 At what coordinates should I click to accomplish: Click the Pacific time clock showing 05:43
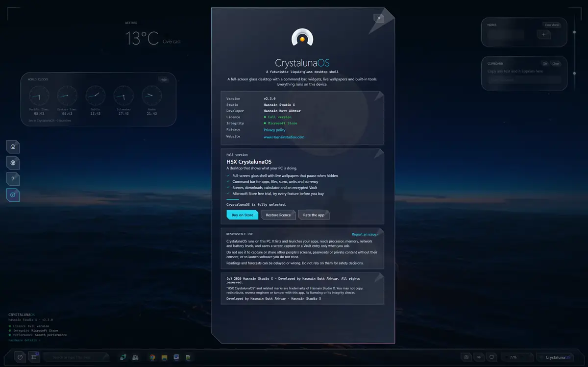click(39, 100)
